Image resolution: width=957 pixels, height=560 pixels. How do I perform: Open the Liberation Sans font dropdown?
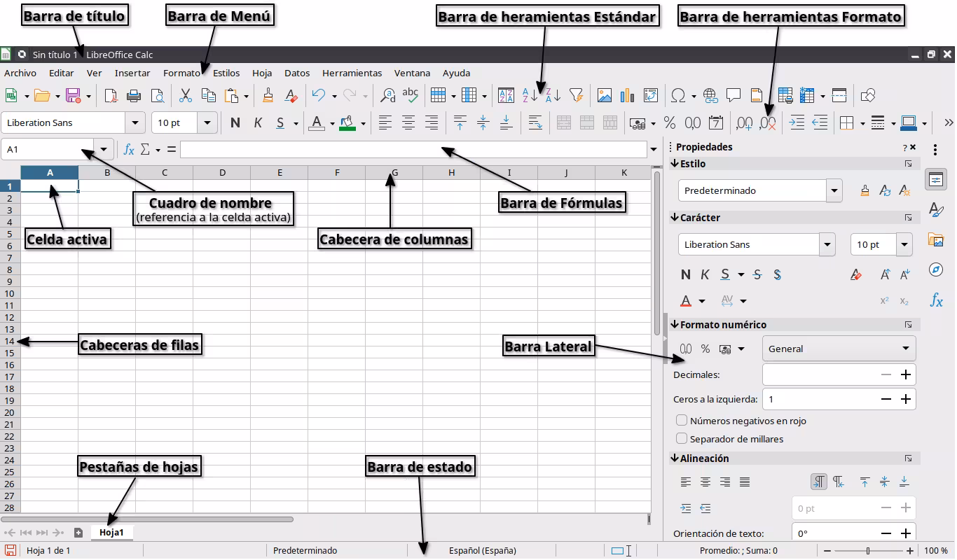click(135, 123)
